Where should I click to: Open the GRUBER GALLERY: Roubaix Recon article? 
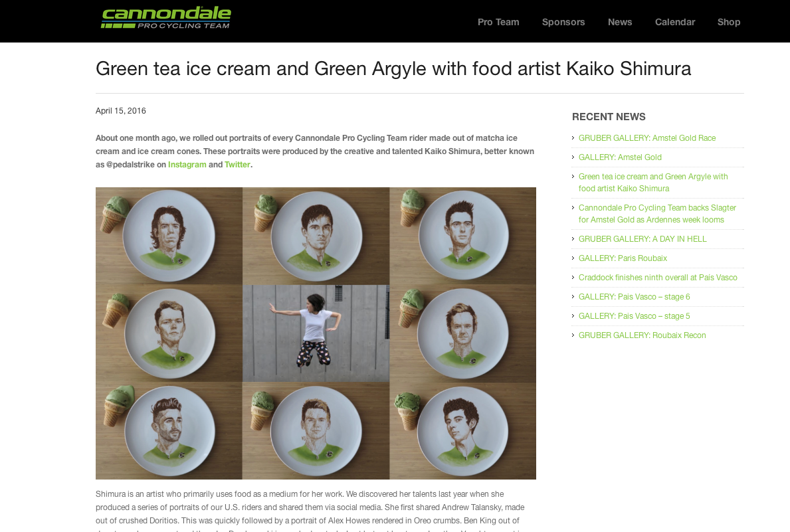[x=642, y=335]
